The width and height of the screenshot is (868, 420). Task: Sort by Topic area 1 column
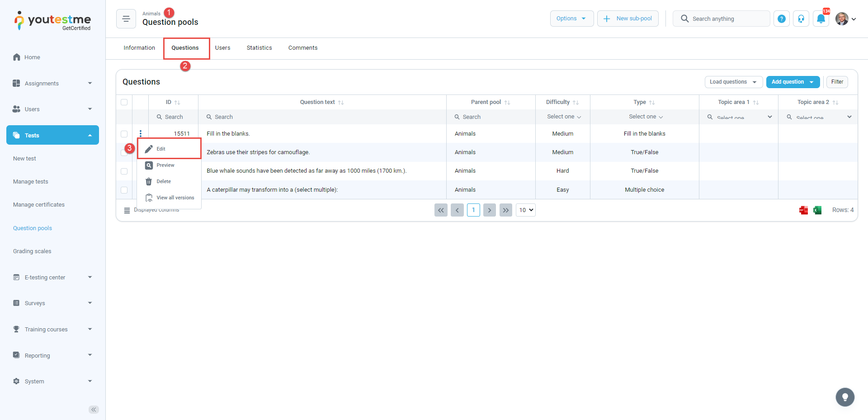(756, 103)
